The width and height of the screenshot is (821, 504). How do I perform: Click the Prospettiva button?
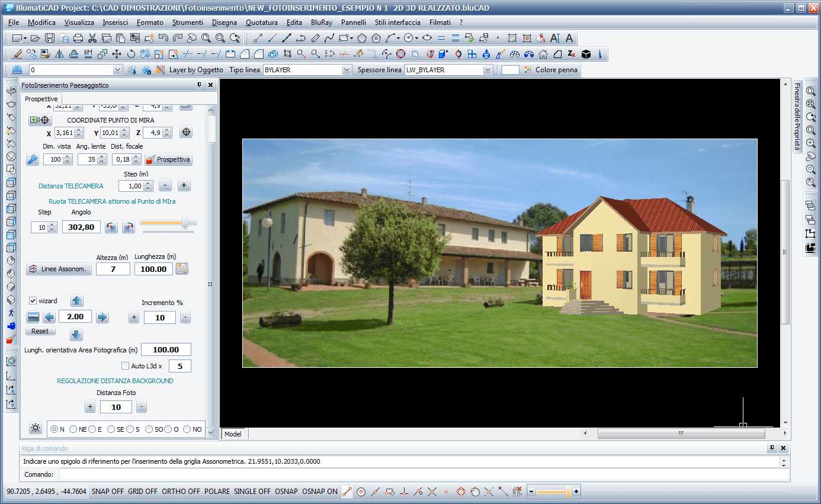[x=169, y=159]
